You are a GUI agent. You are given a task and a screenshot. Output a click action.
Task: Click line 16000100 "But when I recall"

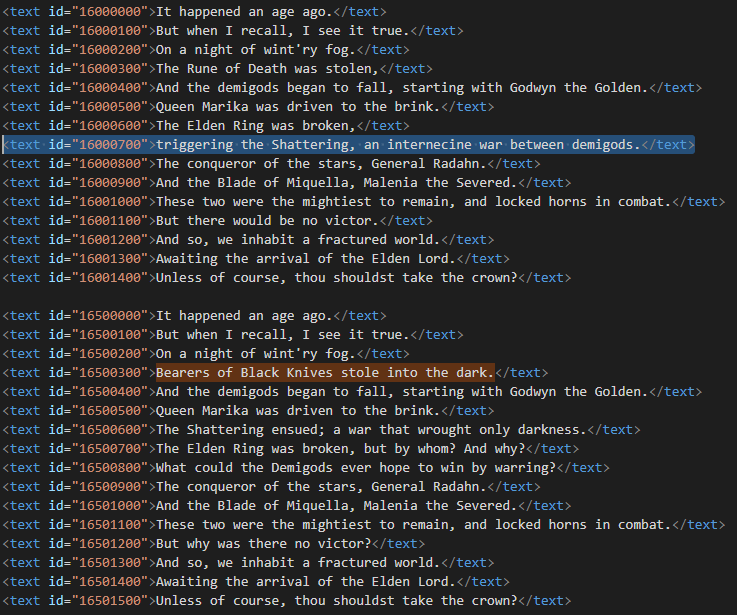coord(233,31)
